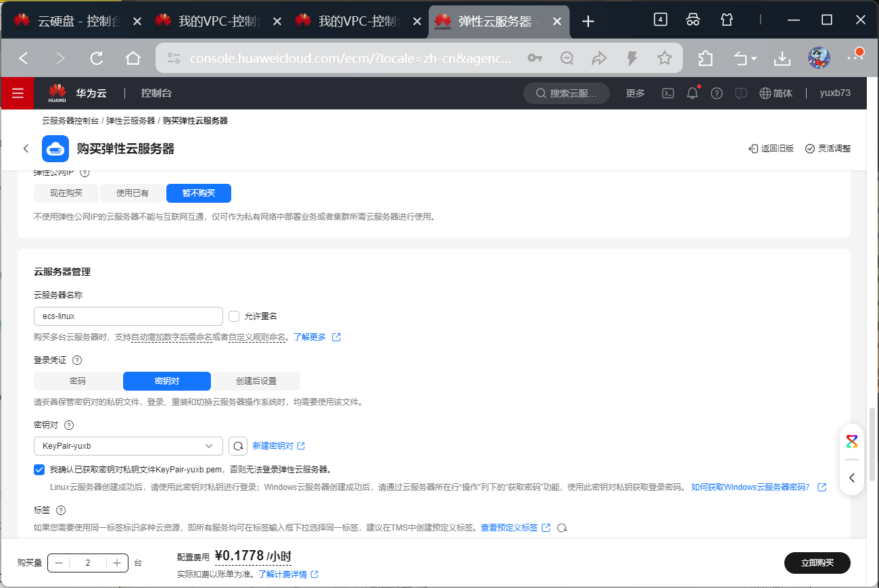Screen dimensions: 879x588
Task: Select the 弹性云服务器 browser tab
Action: pos(499,21)
